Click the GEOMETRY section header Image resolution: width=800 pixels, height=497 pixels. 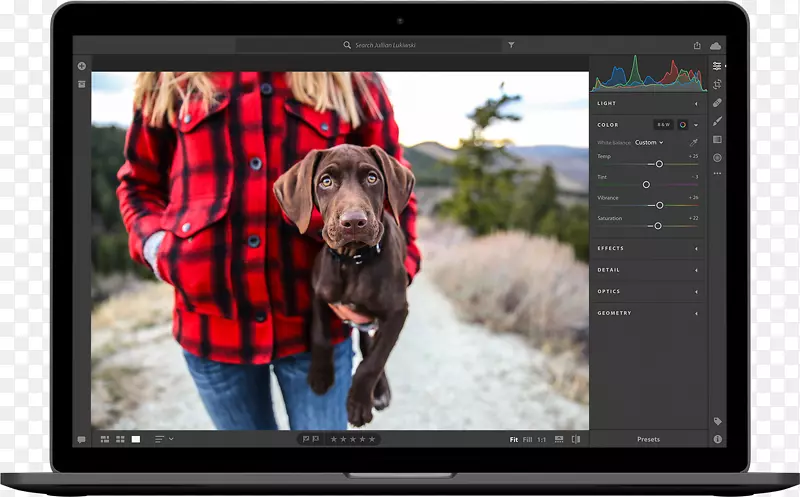pyautogui.click(x=614, y=313)
